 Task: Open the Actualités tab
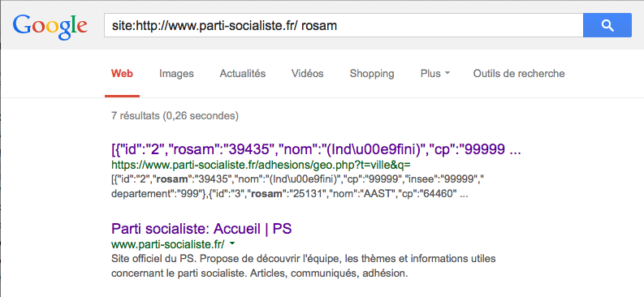tap(243, 74)
